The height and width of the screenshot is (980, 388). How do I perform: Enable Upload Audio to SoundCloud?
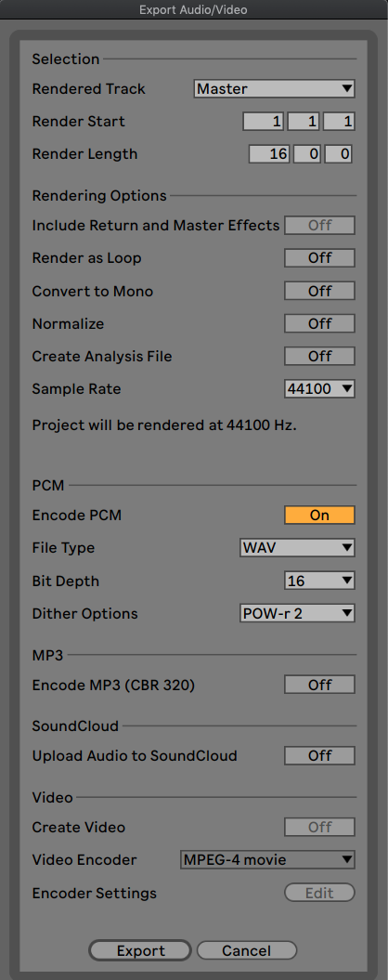320,755
